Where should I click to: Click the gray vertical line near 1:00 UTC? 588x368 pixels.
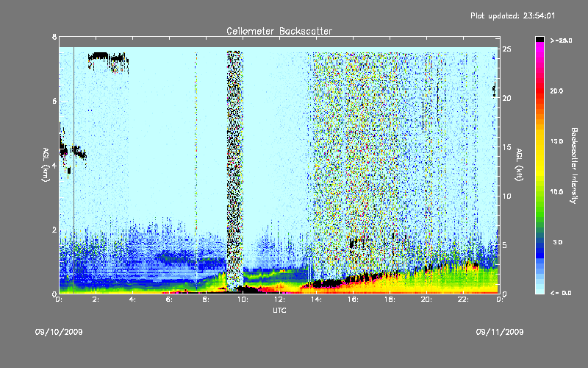74,170
